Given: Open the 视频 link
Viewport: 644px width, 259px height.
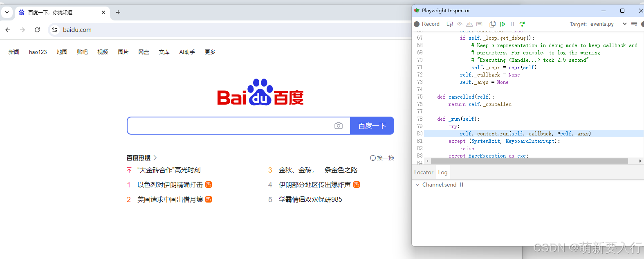Looking at the screenshot, I should 103,52.
